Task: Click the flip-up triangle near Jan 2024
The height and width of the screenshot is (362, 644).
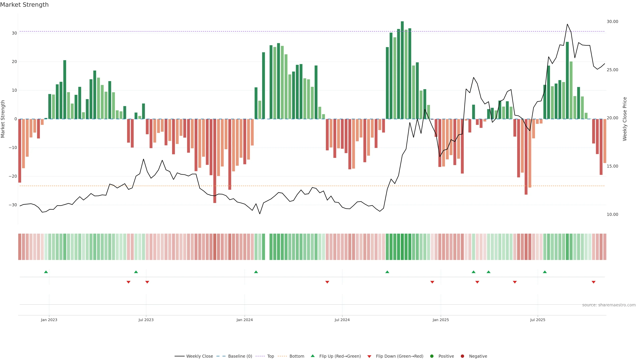Action: coord(256,272)
